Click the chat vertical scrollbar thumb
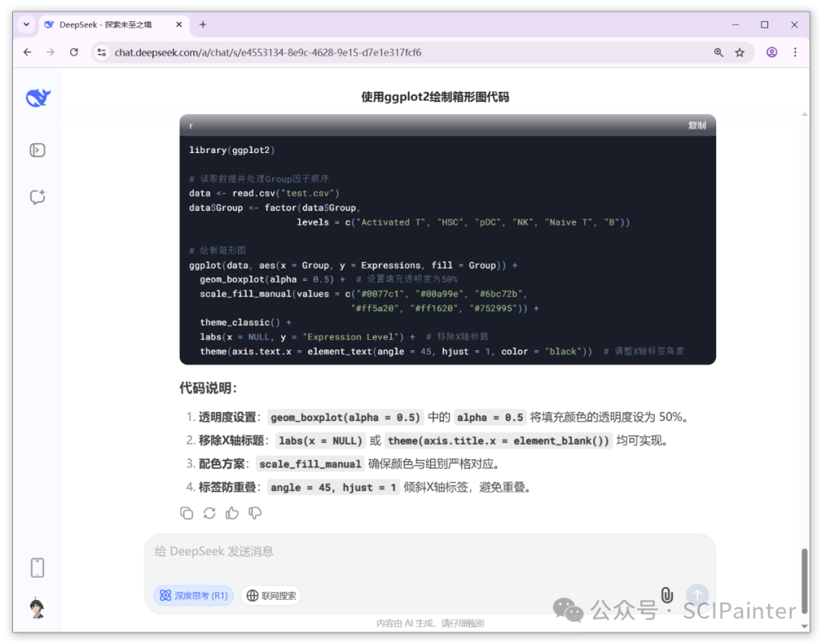This screenshot has height=644, width=822. coord(804,581)
